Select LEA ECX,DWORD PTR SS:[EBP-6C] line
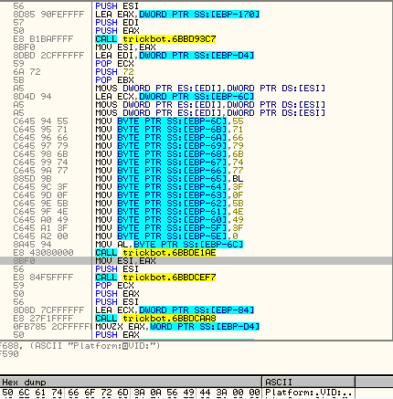The width and height of the screenshot is (393, 399). tap(175, 96)
